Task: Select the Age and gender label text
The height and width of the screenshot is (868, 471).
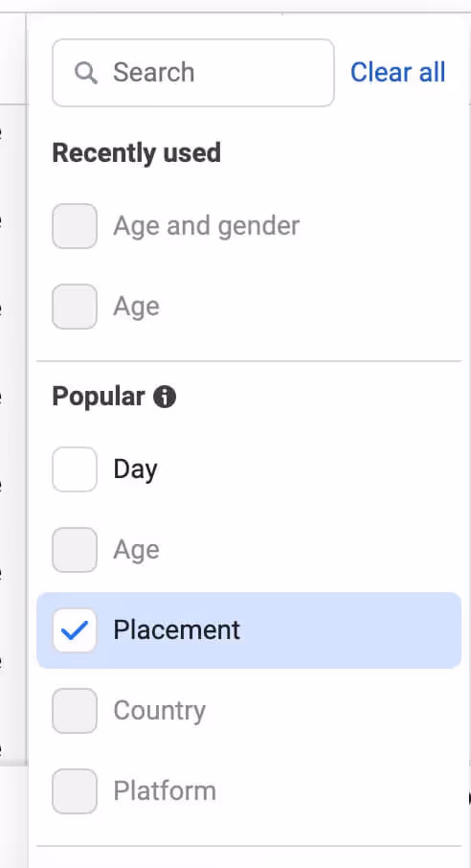Action: click(x=207, y=226)
